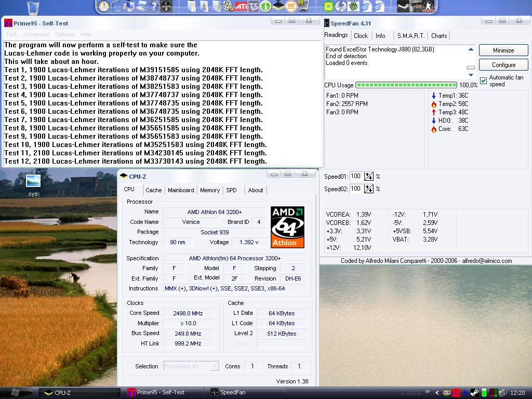Click the CPU Usage progress bar

406,85
